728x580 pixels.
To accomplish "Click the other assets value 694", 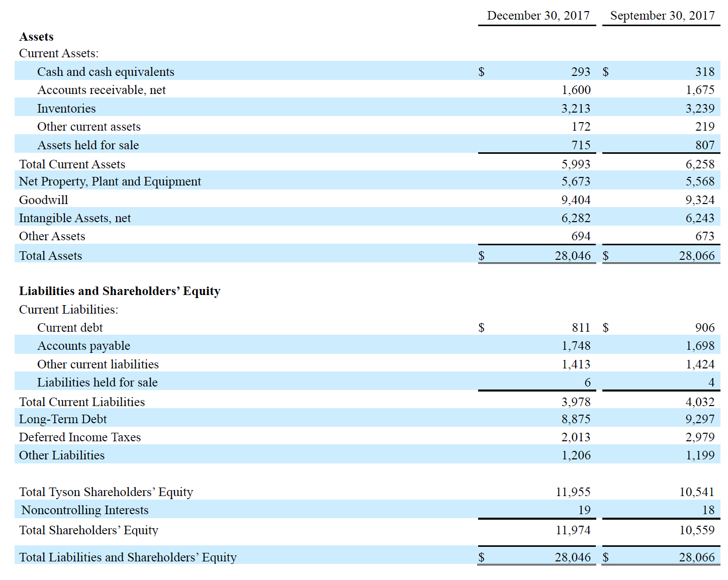I will (581, 236).
